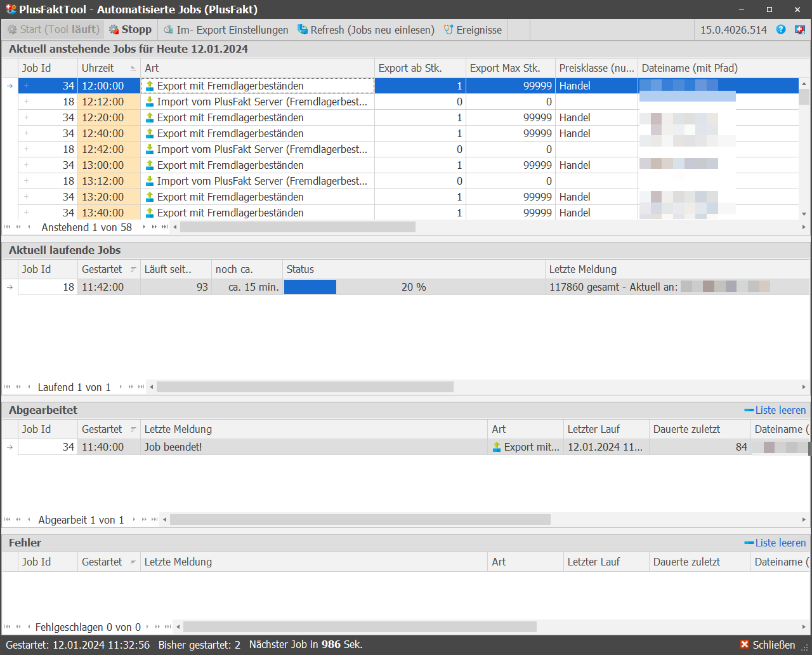812x655 pixels.
Task: Go to first record in Fehlgeschlagen navigator
Action: (8, 626)
